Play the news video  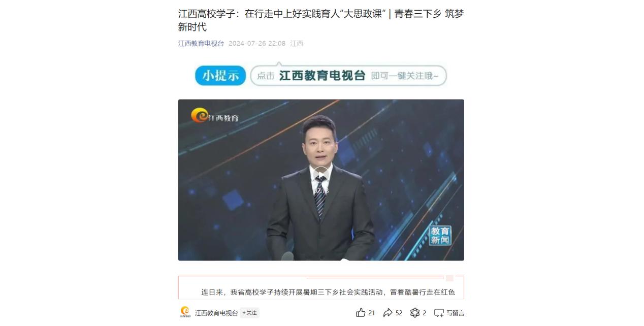(x=320, y=176)
